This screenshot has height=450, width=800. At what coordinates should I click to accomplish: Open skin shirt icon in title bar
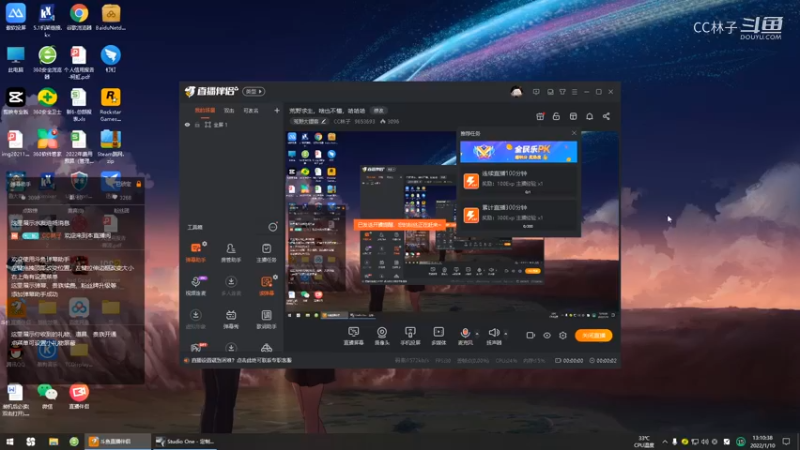tap(562, 92)
